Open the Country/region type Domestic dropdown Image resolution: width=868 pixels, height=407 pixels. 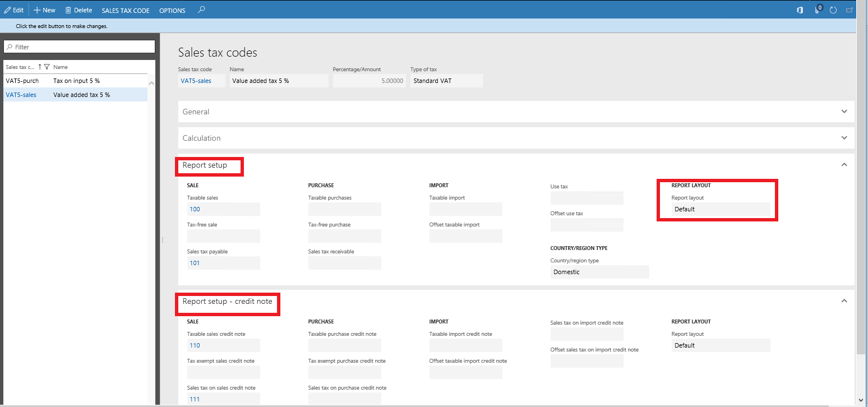point(599,272)
